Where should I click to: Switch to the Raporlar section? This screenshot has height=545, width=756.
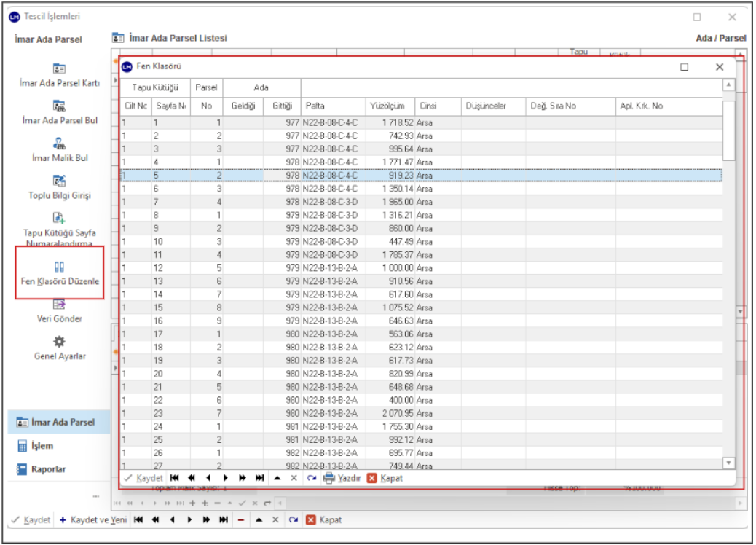(x=48, y=469)
